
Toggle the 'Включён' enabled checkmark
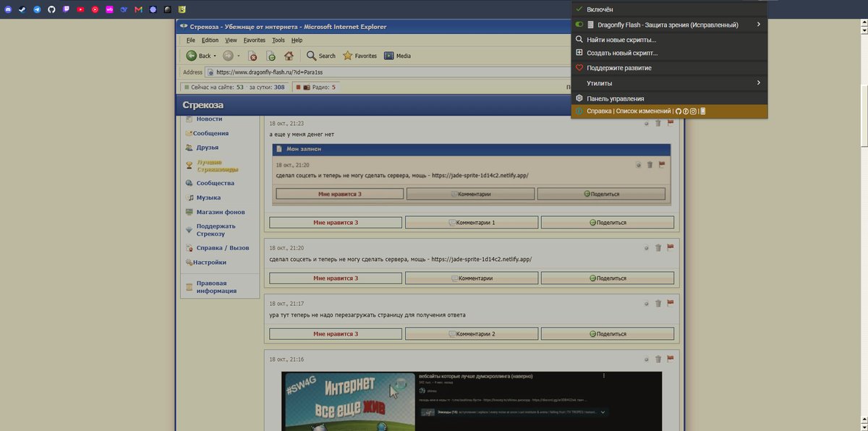(x=579, y=9)
